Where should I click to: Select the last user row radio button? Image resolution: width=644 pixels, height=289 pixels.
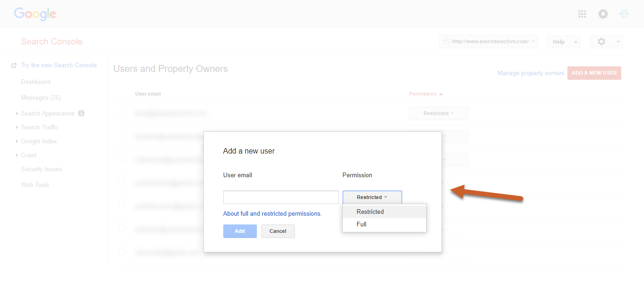(122, 251)
